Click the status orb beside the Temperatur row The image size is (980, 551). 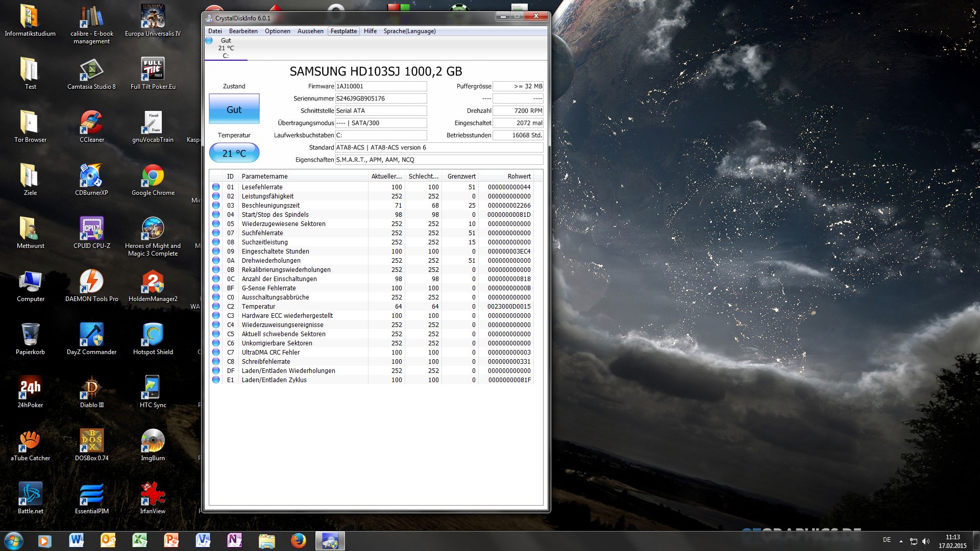[216, 307]
